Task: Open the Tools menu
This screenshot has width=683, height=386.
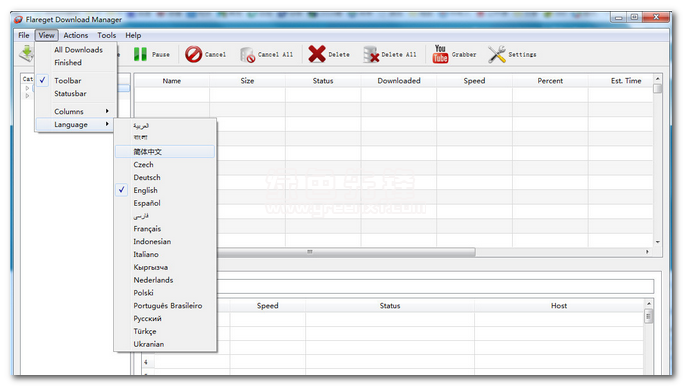Action: 107,35
